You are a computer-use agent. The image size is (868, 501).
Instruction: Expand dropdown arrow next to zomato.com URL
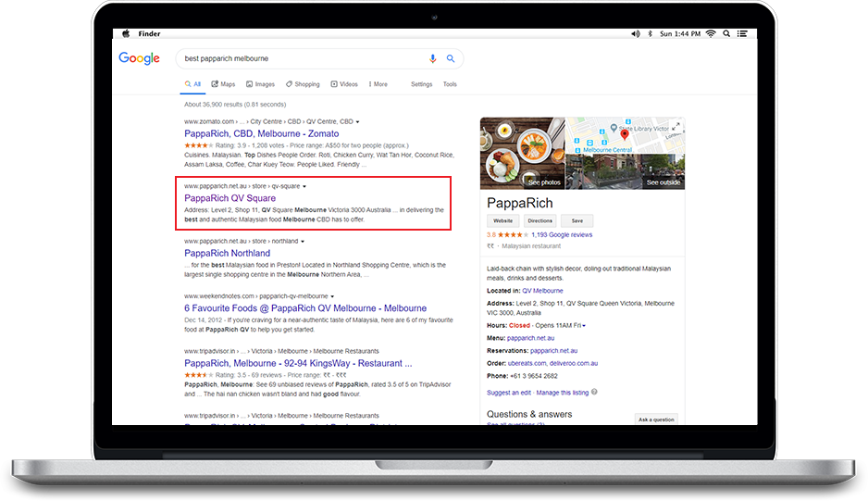tap(357, 122)
